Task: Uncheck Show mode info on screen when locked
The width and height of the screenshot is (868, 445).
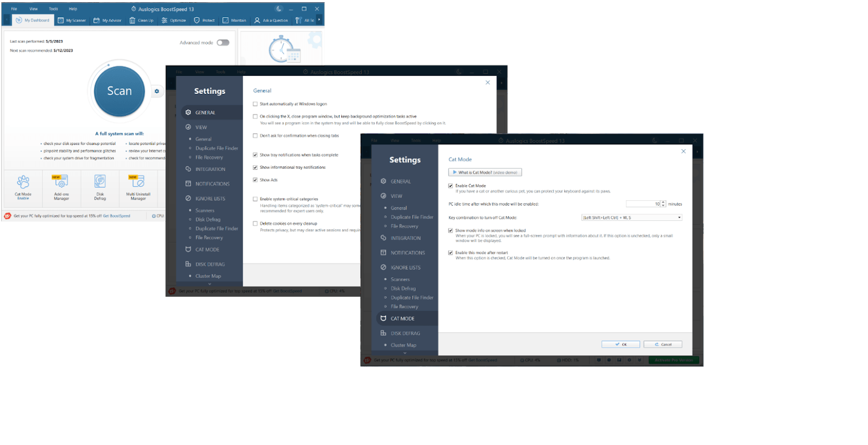Action: [x=450, y=231]
